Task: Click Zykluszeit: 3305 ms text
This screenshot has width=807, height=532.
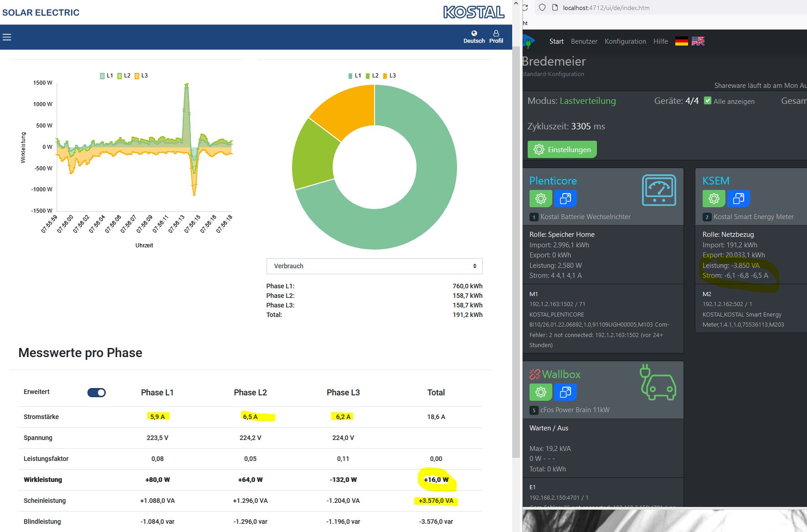Action: [566, 126]
